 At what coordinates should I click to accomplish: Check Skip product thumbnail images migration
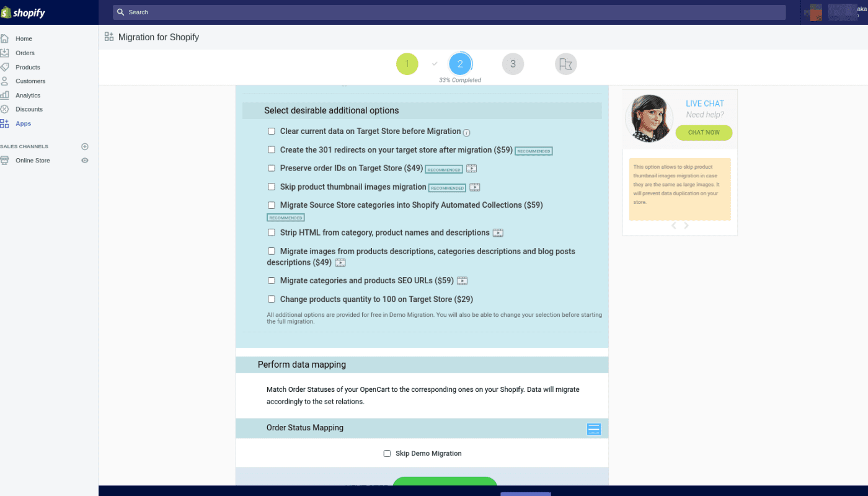click(x=272, y=187)
